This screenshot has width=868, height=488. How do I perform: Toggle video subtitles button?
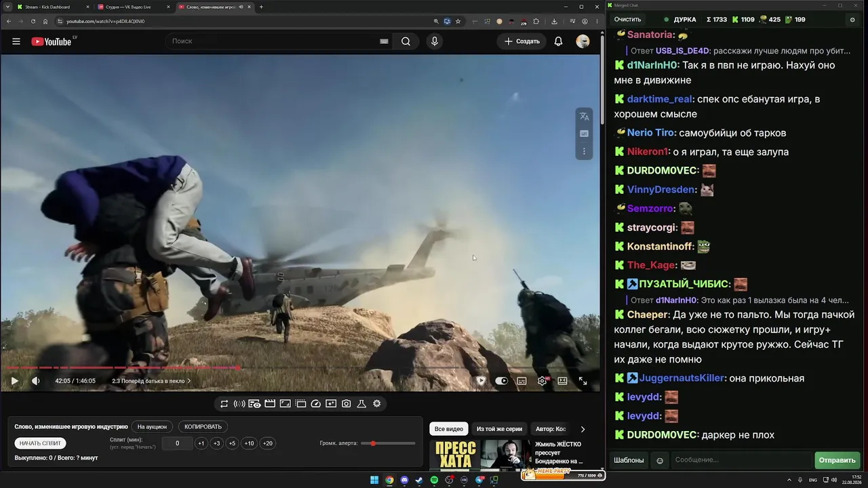521,381
